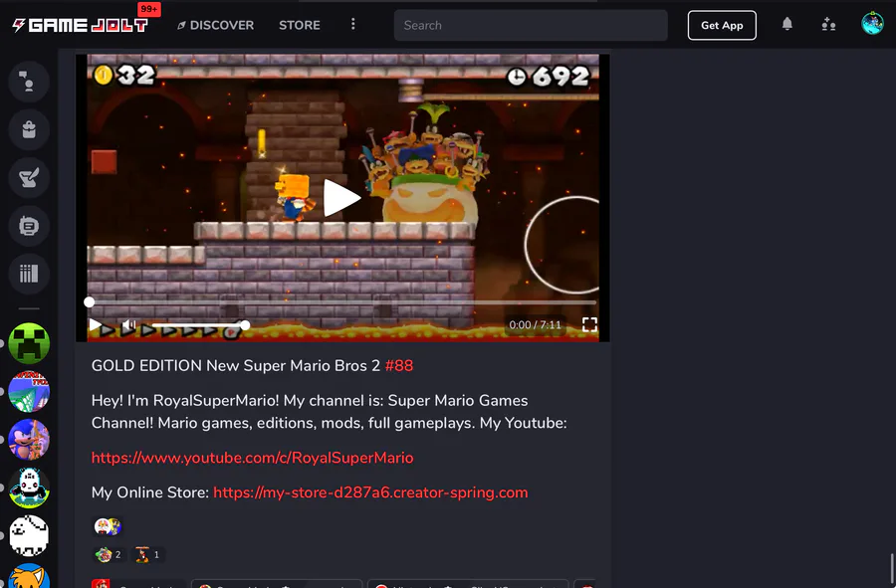
Task: Click the 0:00 / 7:11 time display
Action: [535, 324]
